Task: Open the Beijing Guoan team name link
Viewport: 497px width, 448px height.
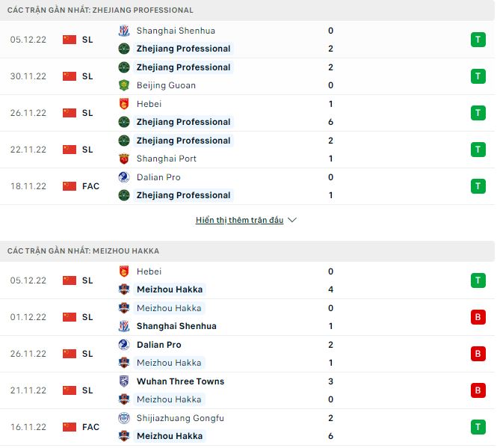Action: coord(166,85)
